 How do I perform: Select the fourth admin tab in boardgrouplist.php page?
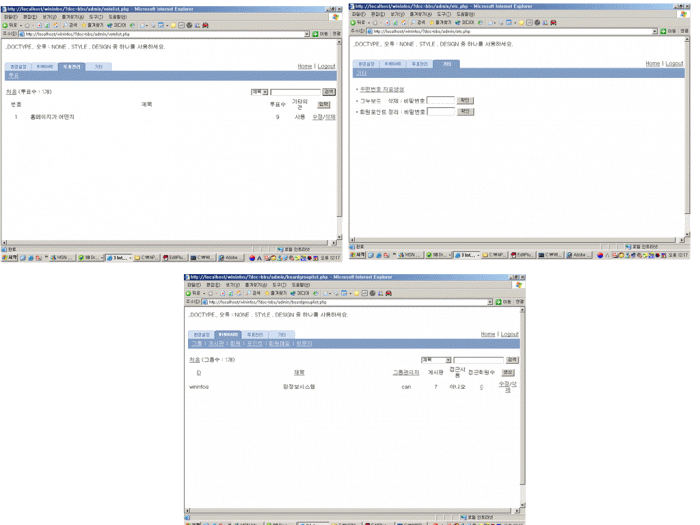281,334
